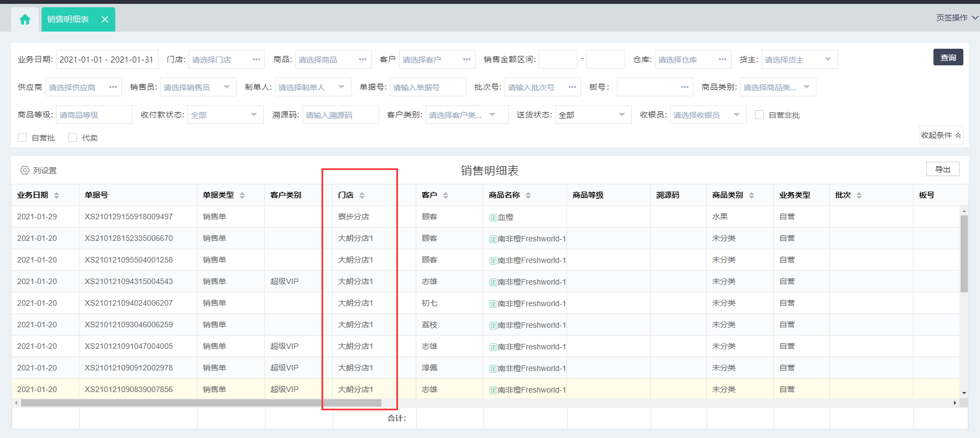Focus the maximum 销售金额区间 input

tap(605, 59)
